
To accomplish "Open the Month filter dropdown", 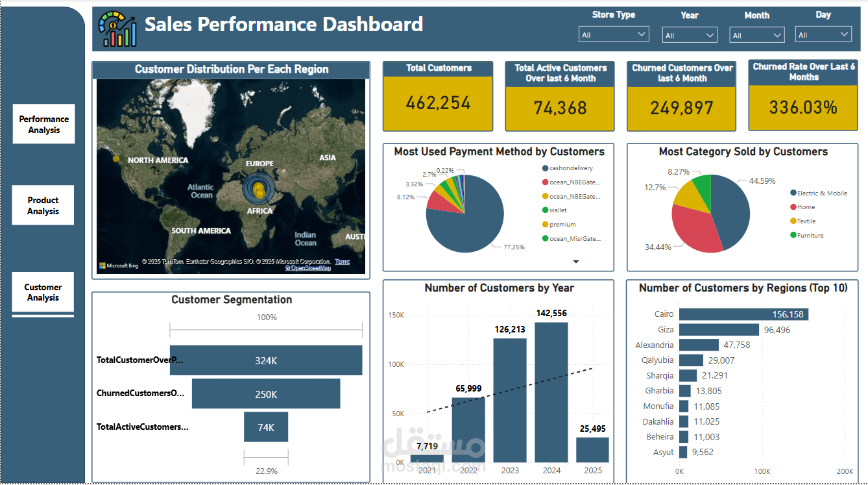I will [757, 35].
